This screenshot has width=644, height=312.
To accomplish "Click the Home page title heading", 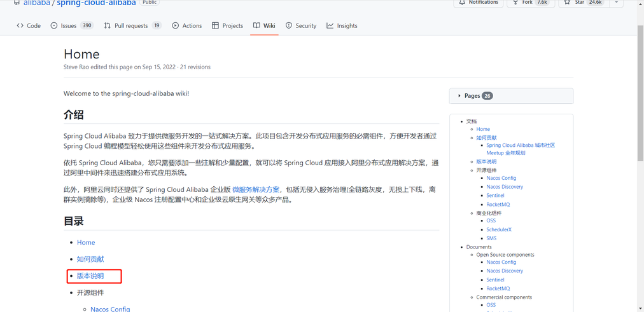I will (81, 54).
